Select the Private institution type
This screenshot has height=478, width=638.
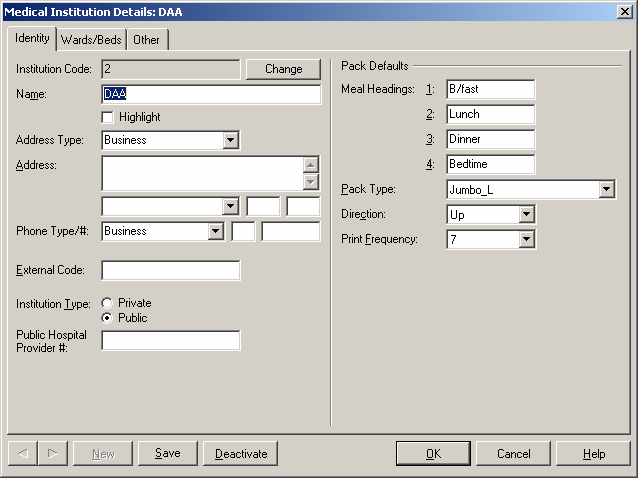[x=107, y=303]
